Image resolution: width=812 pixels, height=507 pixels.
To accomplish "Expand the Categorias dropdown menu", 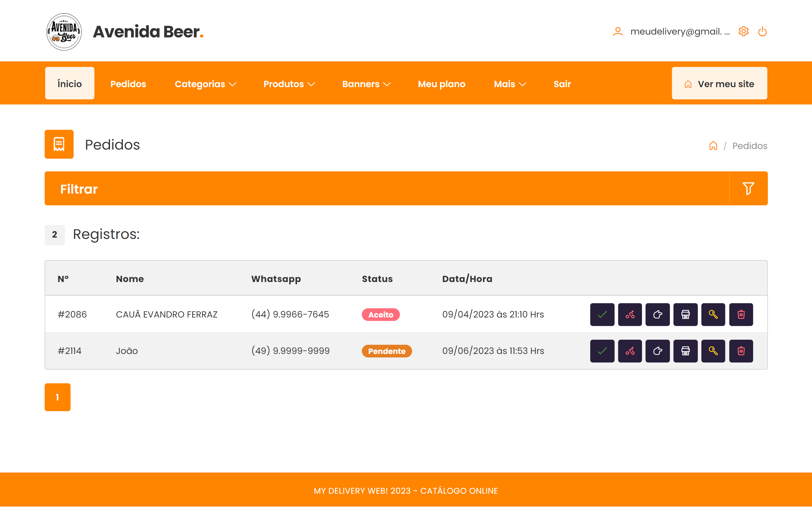I will click(205, 84).
